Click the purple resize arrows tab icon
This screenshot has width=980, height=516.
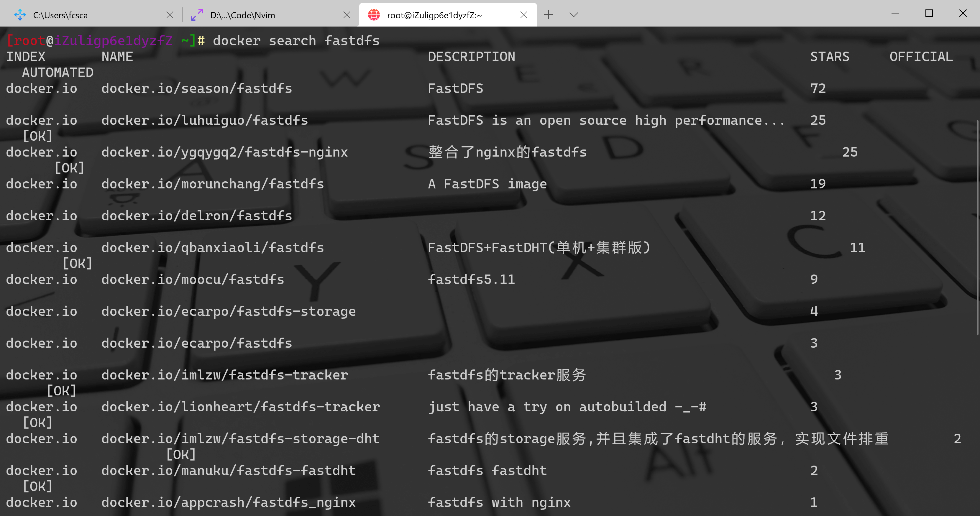(197, 15)
